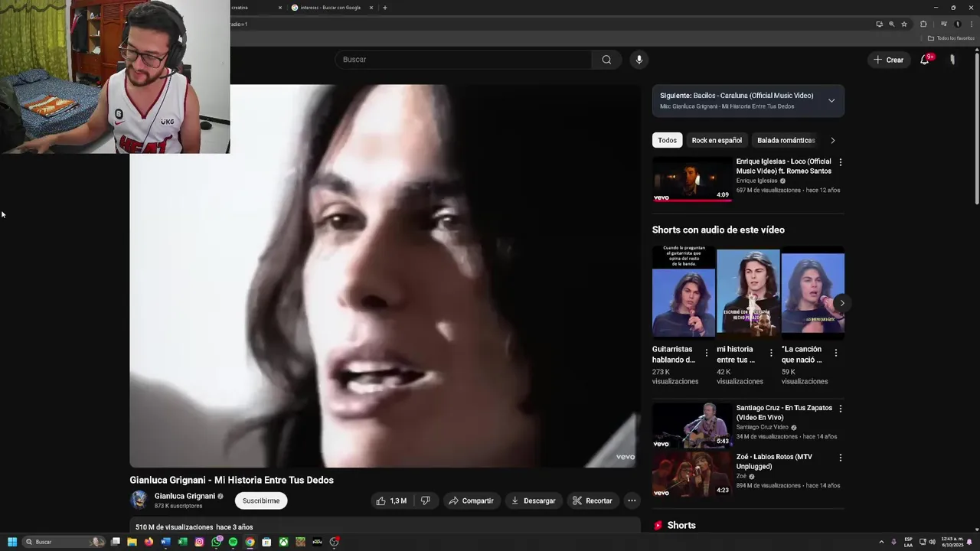The height and width of the screenshot is (551, 980).
Task: Click the Zoé channel name
Action: tap(741, 476)
